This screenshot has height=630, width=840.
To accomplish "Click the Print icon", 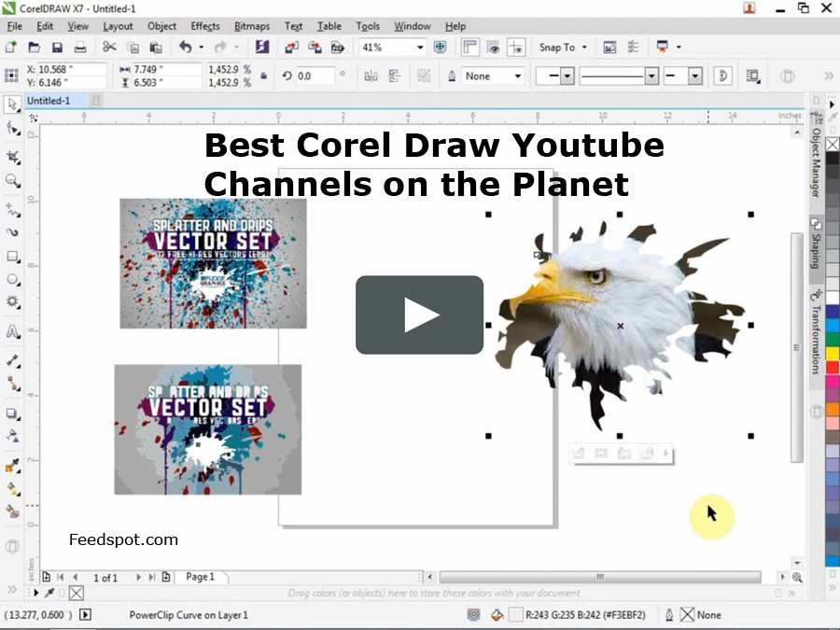I will tap(80, 48).
